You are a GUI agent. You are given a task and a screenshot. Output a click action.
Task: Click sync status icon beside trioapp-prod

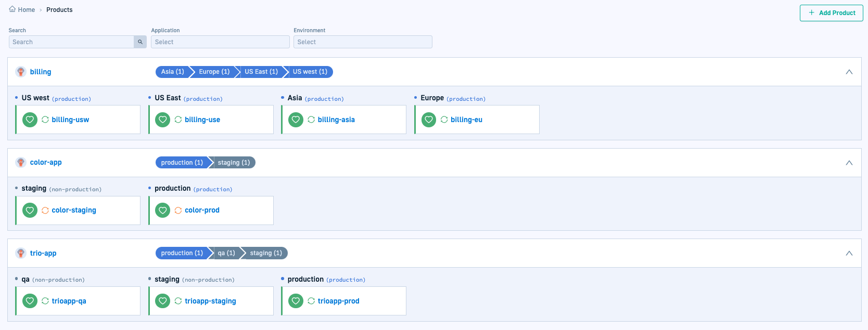311,301
